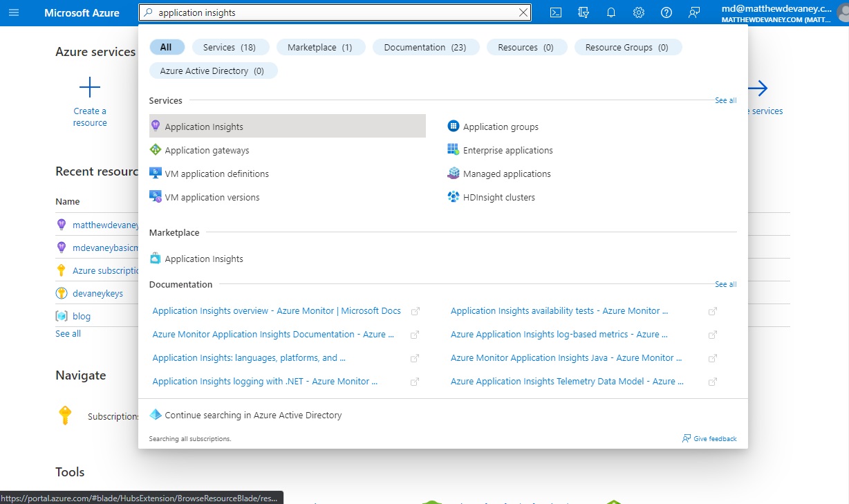Click Give feedback link
This screenshot has height=504, width=849.
pos(714,438)
